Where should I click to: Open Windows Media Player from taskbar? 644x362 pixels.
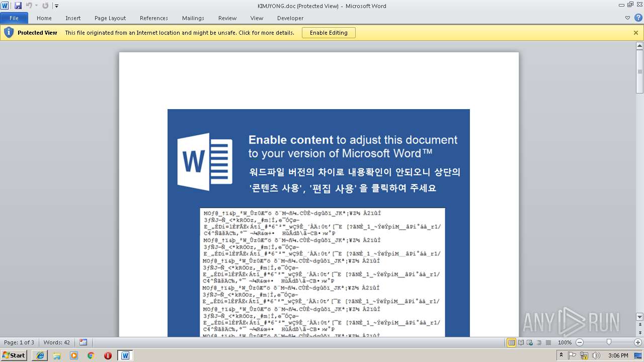[x=74, y=355]
